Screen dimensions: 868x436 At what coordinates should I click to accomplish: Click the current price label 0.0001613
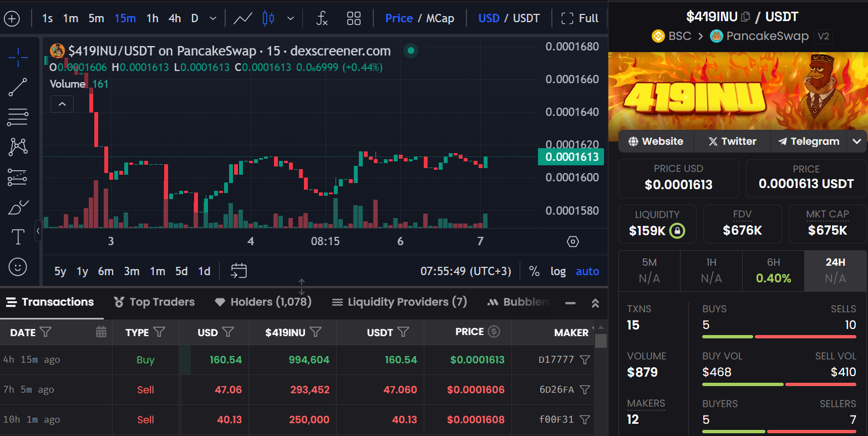tap(571, 157)
